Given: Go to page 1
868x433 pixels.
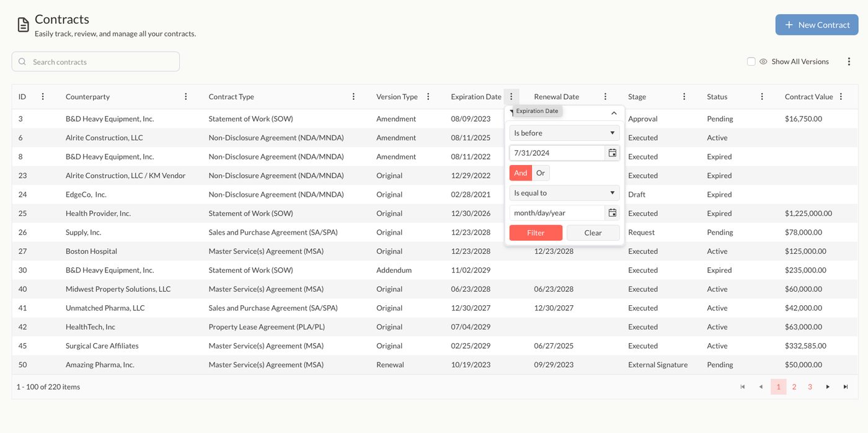Looking at the screenshot, I should pyautogui.click(x=778, y=386).
